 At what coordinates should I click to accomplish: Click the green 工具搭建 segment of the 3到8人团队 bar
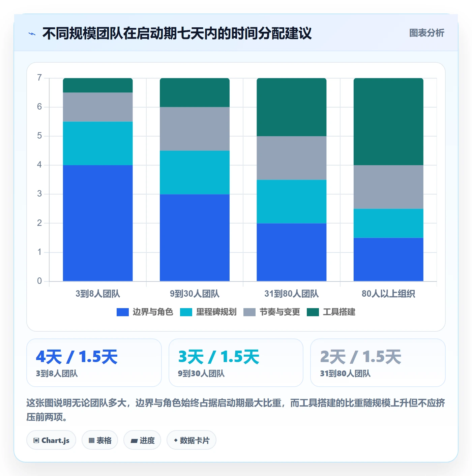(x=98, y=85)
